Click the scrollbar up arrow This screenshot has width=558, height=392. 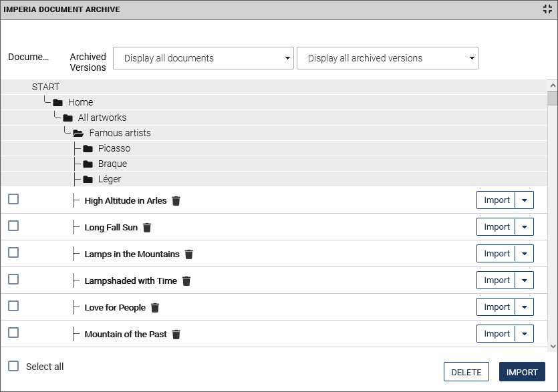553,85
